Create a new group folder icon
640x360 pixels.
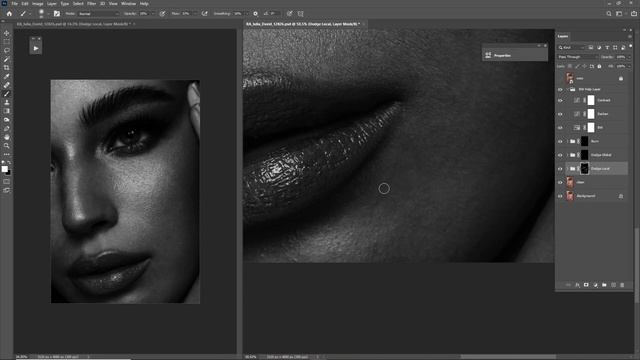(604, 285)
